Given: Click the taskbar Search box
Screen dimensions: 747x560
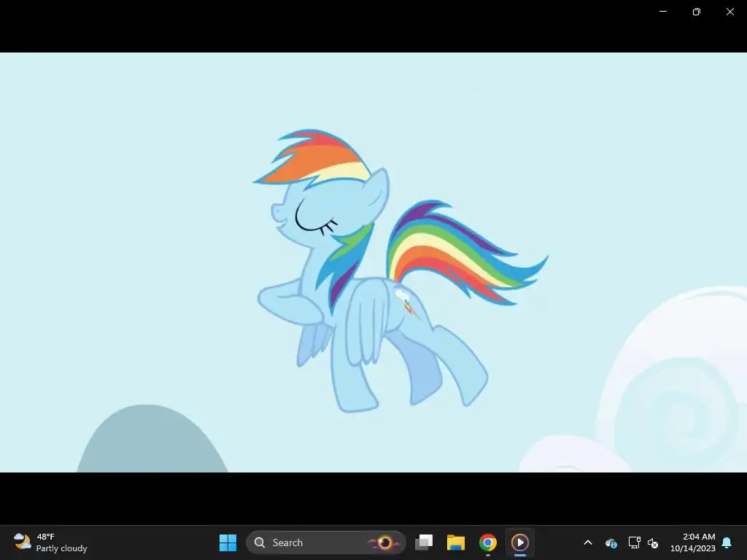Looking at the screenshot, I should (326, 542).
